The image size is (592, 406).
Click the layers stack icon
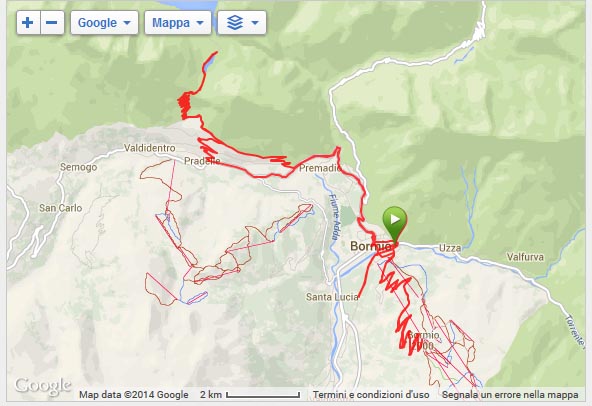tap(235, 23)
